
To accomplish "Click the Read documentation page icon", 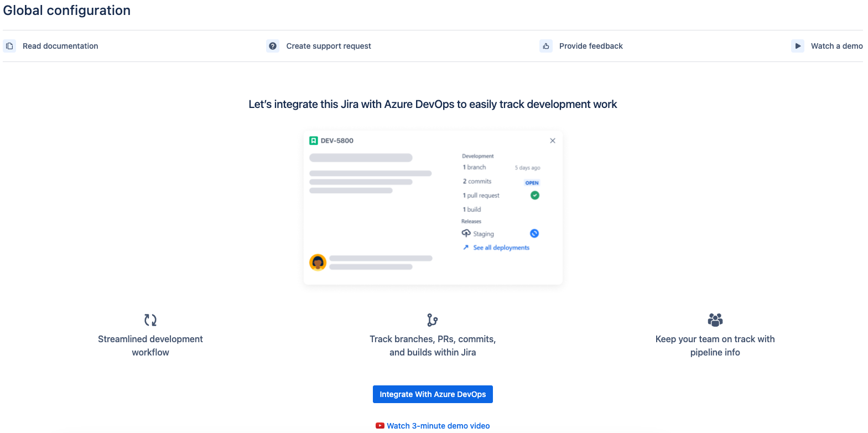I will tap(9, 46).
